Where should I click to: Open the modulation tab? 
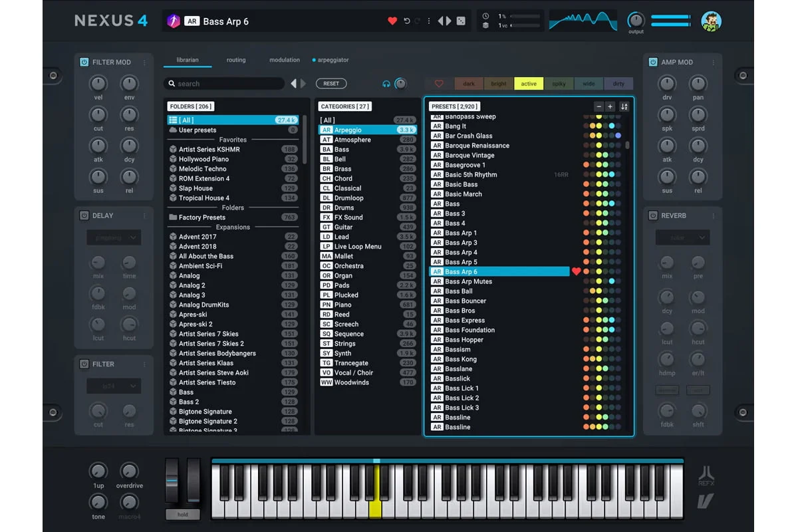point(285,60)
